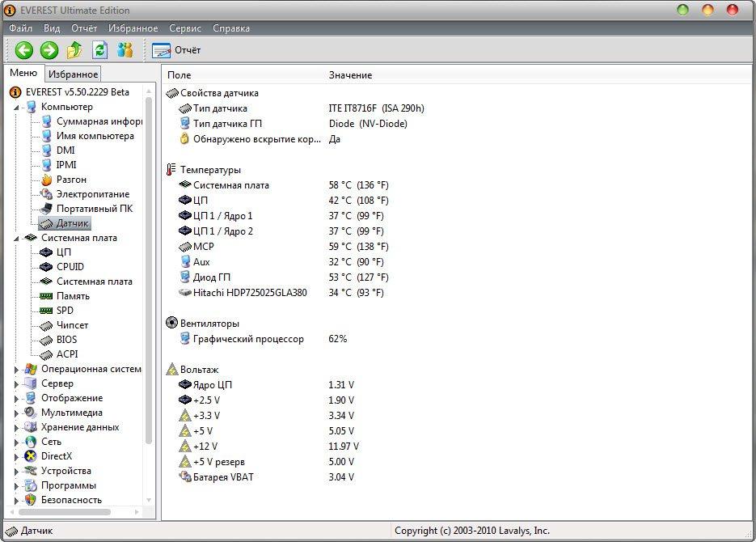Click the Устройства devices icon
Screen dimensions: 756x542
pos(31,471)
